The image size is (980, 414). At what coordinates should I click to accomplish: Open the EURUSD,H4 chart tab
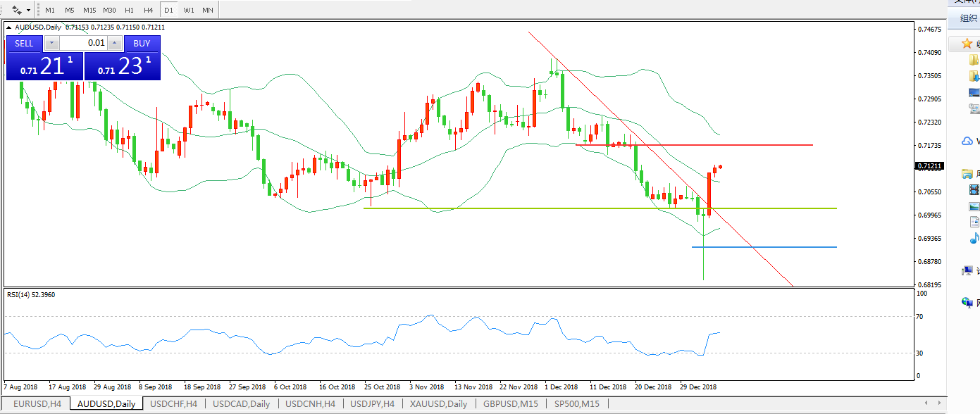point(37,404)
